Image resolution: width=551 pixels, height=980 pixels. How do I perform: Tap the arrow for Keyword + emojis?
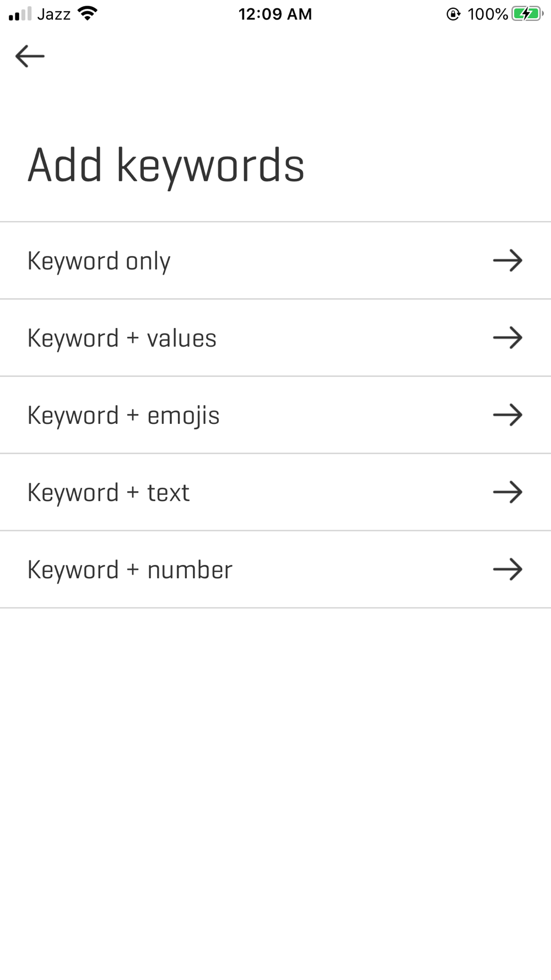pyautogui.click(x=507, y=415)
